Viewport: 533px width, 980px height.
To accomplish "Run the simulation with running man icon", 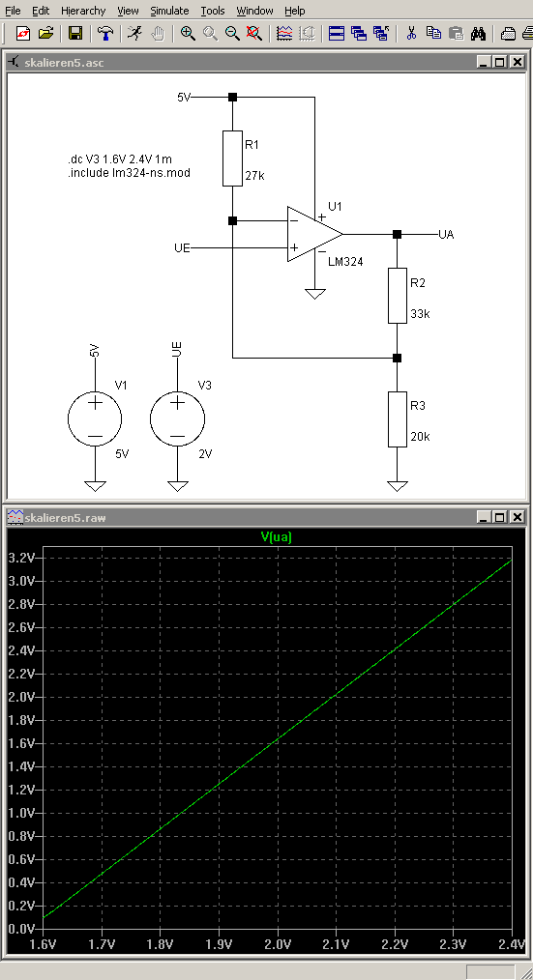I will [134, 33].
